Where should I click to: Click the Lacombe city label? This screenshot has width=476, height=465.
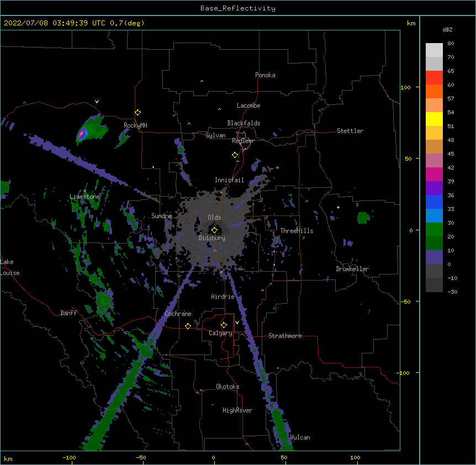click(x=248, y=105)
